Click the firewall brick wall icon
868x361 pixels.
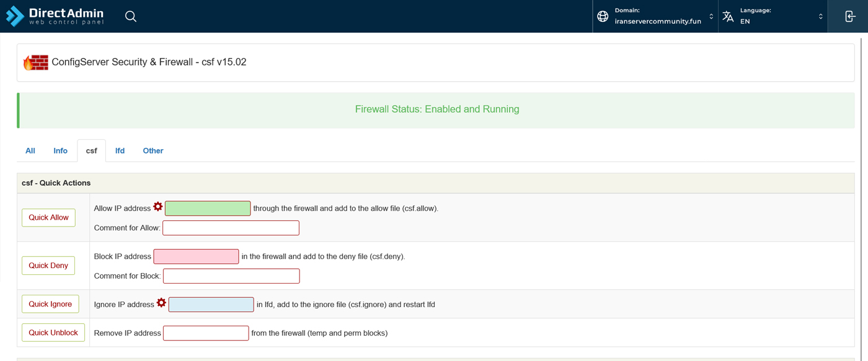pos(36,63)
